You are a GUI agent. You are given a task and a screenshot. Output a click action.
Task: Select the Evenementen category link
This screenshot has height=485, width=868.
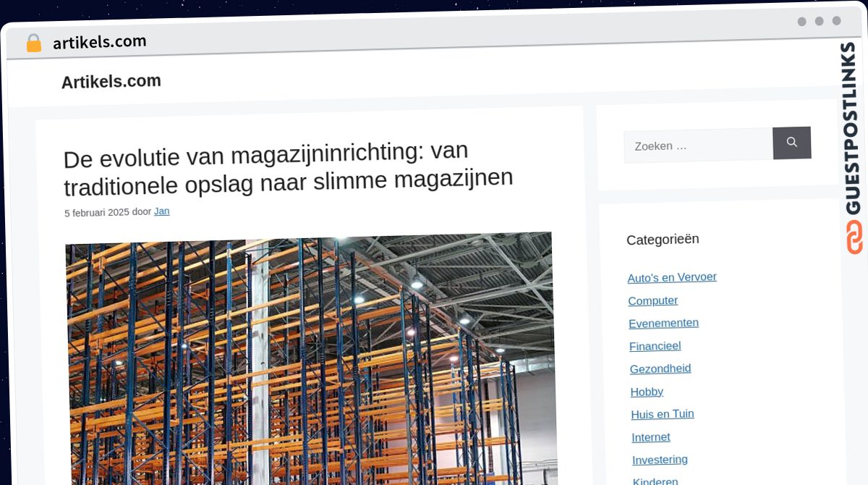click(x=663, y=323)
